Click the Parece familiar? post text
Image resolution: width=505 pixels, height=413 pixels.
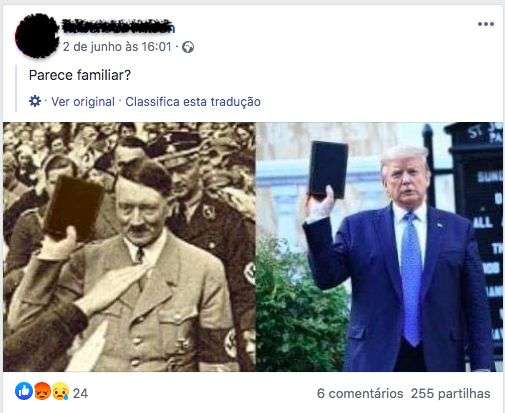pos(80,75)
